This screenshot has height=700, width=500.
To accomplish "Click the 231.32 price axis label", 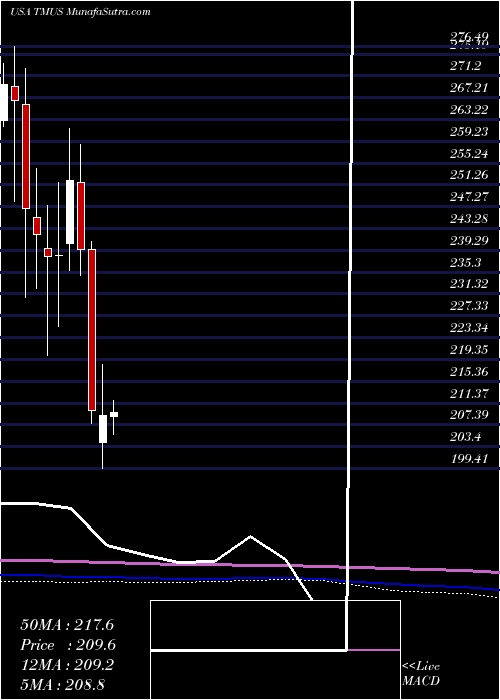I will [468, 284].
